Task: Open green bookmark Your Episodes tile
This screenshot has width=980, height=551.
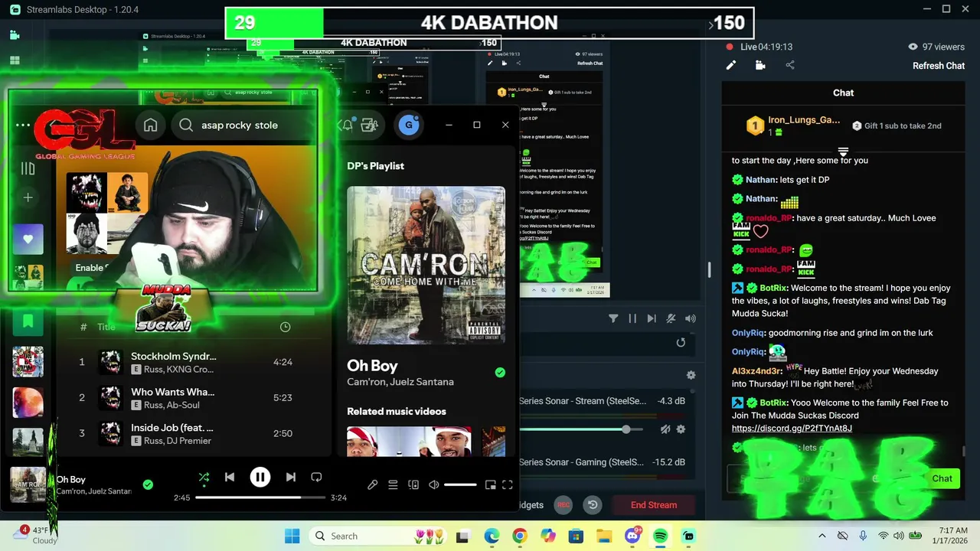Action: click(28, 321)
